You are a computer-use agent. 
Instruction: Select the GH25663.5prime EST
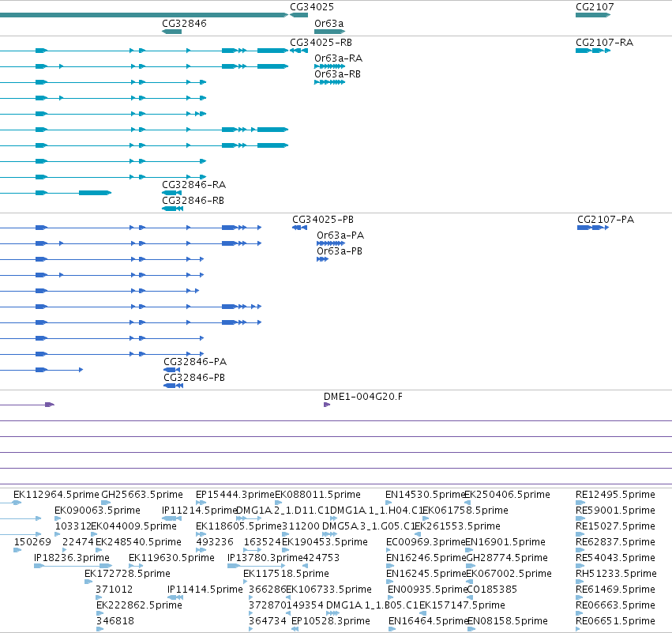coord(106,503)
